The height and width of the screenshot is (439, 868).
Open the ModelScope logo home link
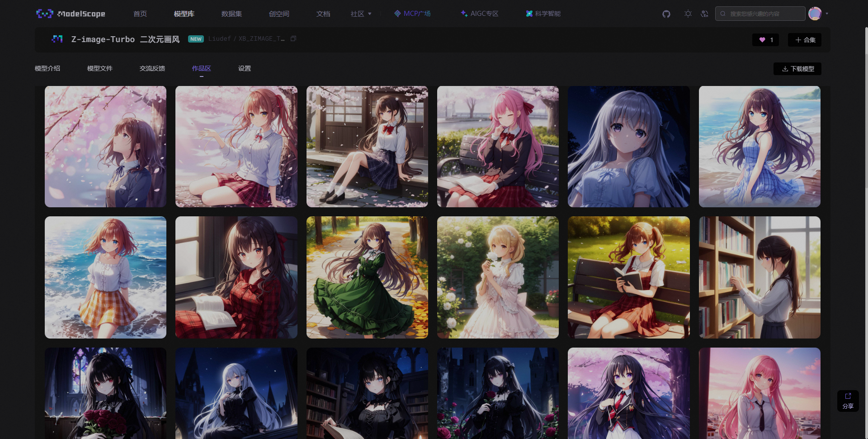click(71, 14)
